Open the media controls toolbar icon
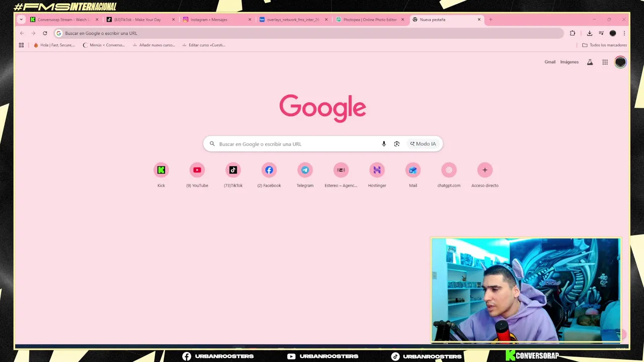This screenshot has width=644, height=362. pos(601,33)
